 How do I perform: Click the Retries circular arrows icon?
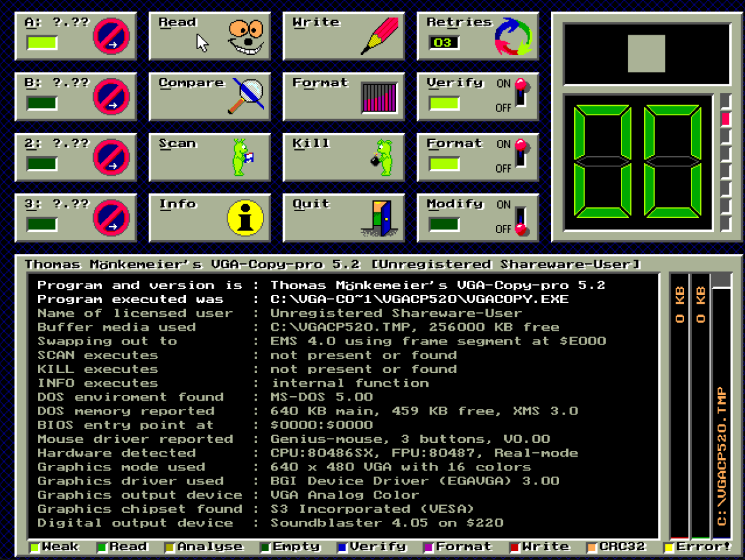514,37
